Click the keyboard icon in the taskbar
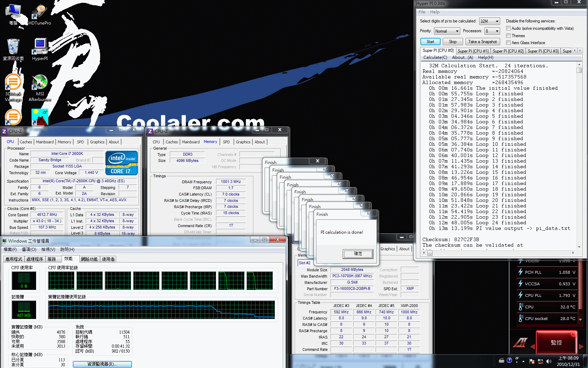Screen dimensions: 588x368 (502, 360)
